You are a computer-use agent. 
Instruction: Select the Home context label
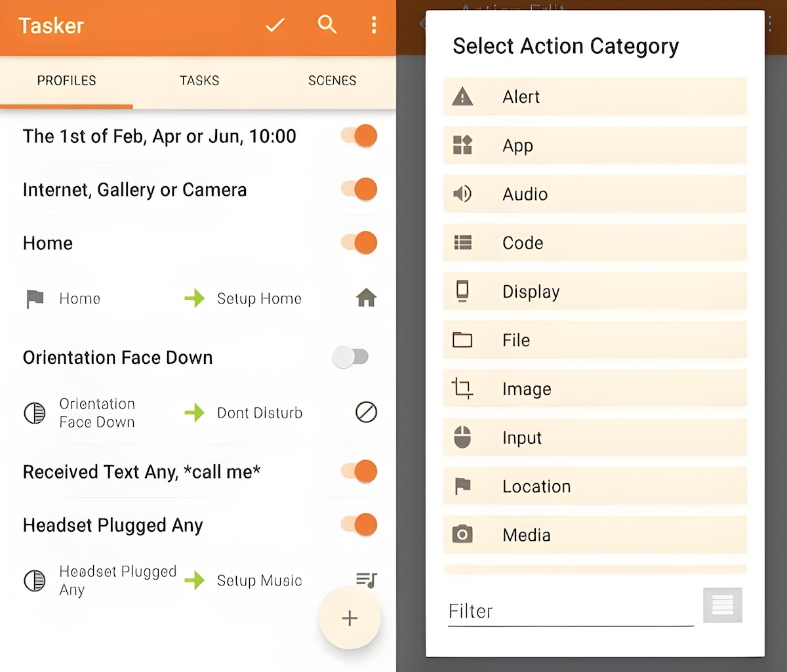point(79,299)
